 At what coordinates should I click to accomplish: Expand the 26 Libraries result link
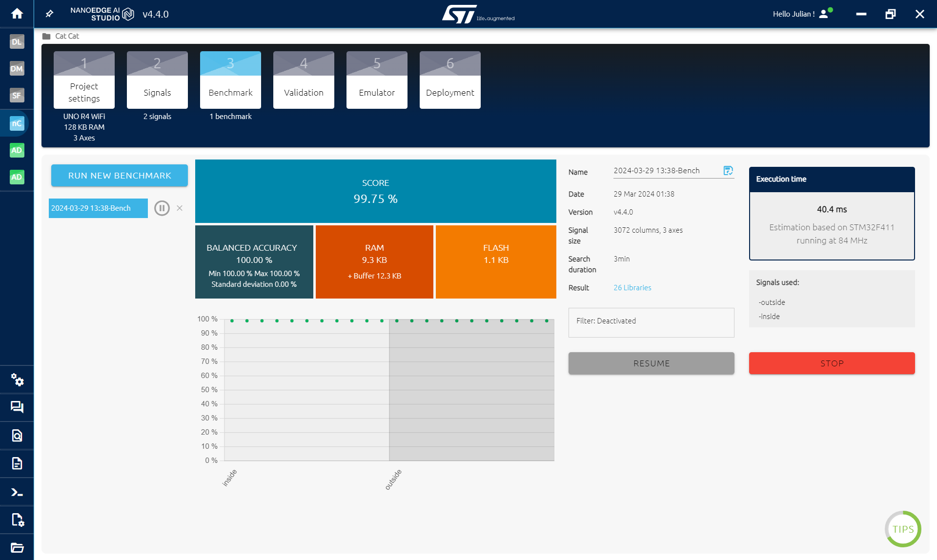[x=631, y=287]
